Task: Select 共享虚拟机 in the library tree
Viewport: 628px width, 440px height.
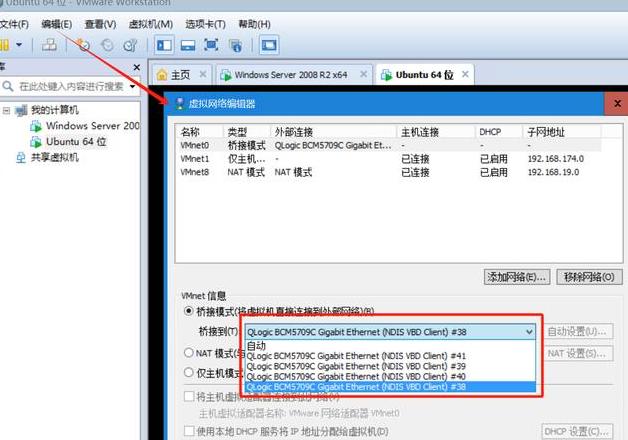Action: click(x=54, y=157)
